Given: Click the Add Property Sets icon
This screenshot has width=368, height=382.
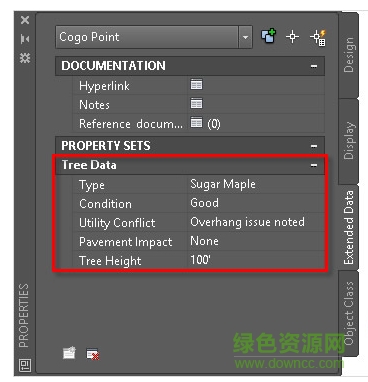Looking at the screenshot, I should (69, 353).
